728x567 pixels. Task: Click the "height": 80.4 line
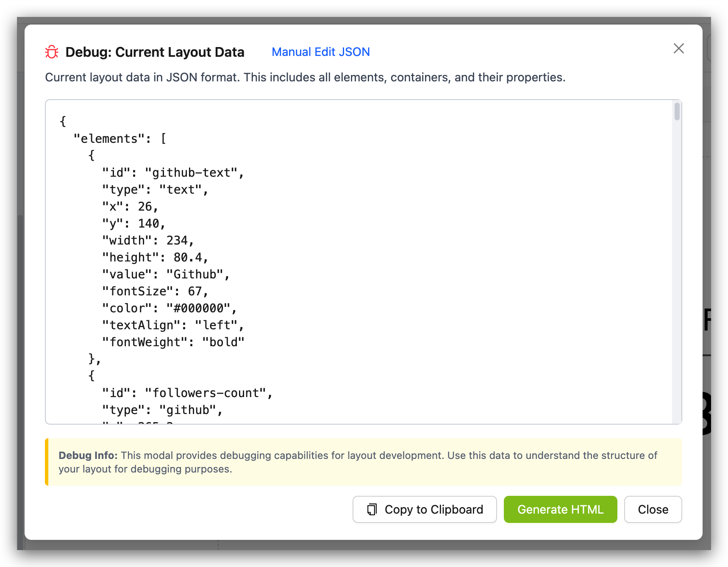coord(155,258)
